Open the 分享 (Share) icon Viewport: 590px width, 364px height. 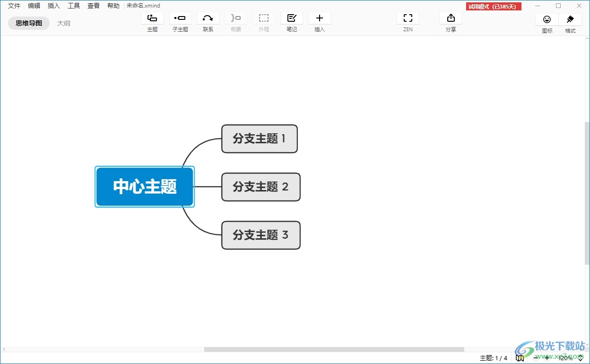451,18
